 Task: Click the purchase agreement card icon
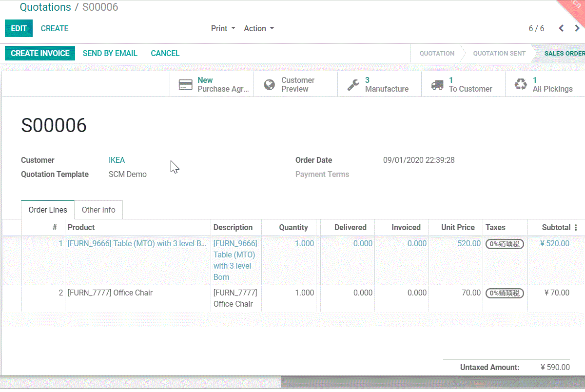tap(185, 85)
